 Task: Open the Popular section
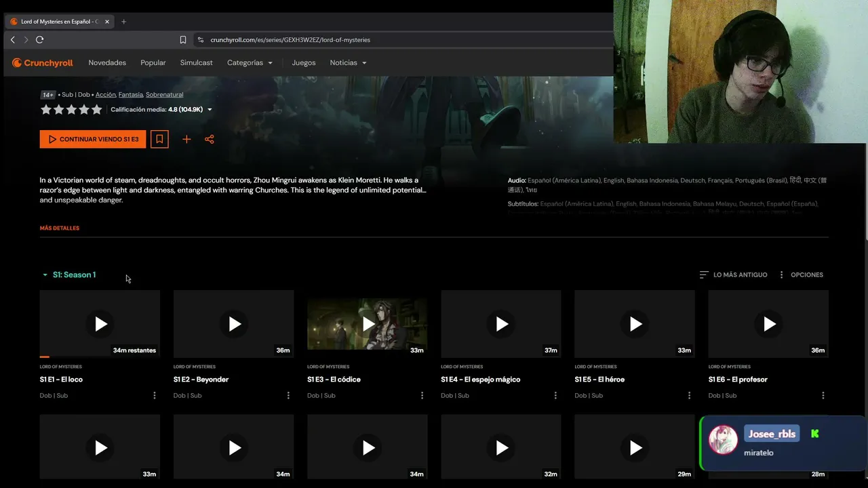(x=153, y=63)
